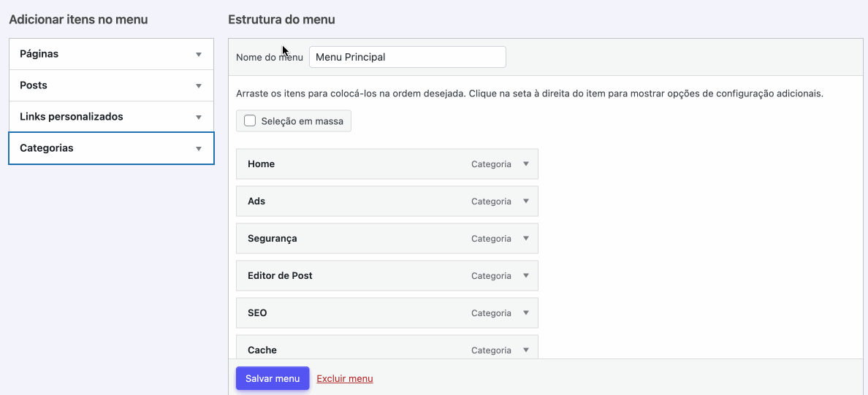Open Ads menu item settings arrow
This screenshot has width=868, height=395.
tap(526, 202)
